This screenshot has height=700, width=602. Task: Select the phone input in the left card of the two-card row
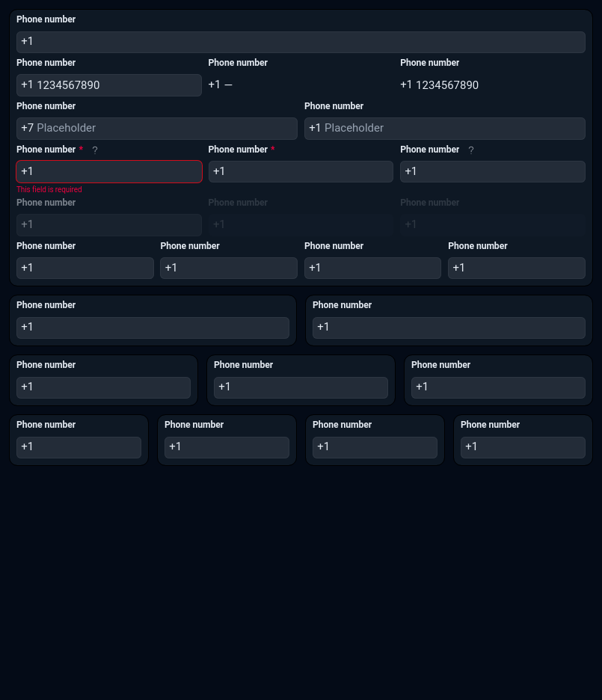pyautogui.click(x=153, y=328)
